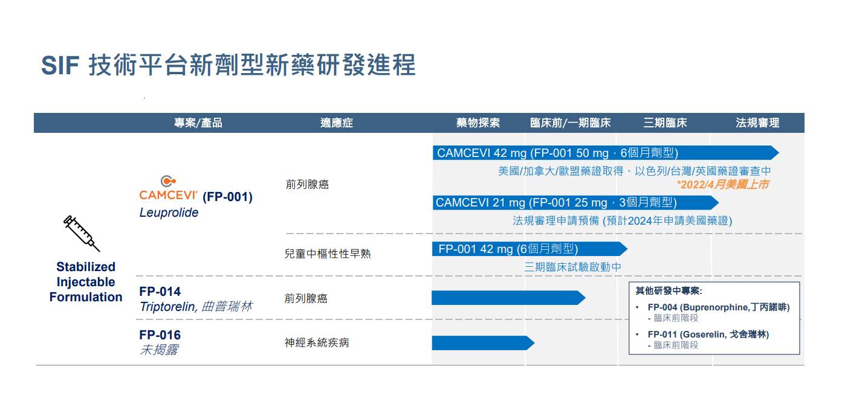
Task: Select the 三期臨床 stage header
Action: point(665,123)
